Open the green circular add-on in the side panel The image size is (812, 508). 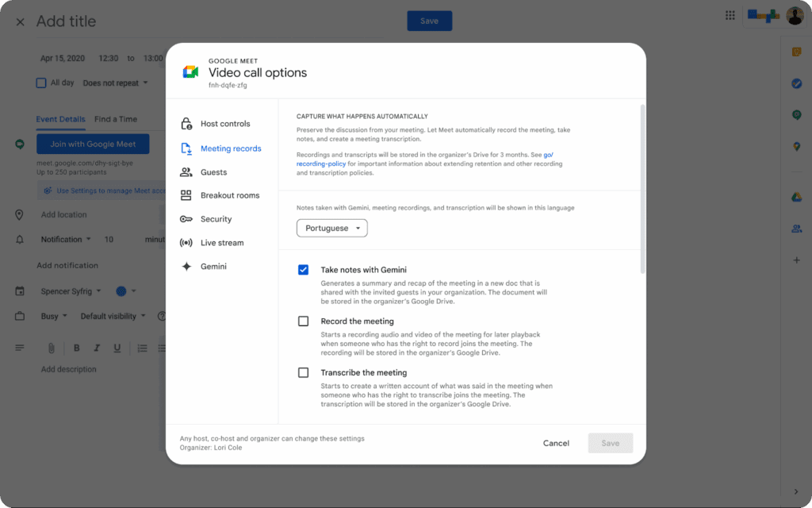click(796, 114)
